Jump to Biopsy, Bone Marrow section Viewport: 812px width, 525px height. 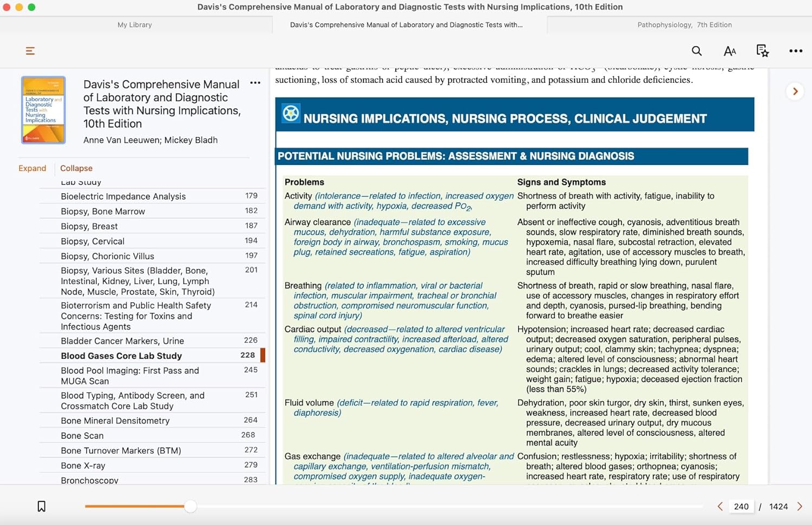click(103, 212)
